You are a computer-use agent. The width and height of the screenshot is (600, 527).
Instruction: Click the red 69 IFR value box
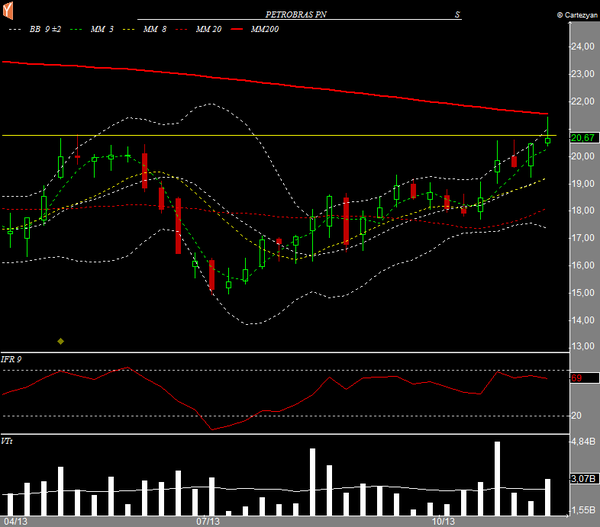(x=585, y=378)
